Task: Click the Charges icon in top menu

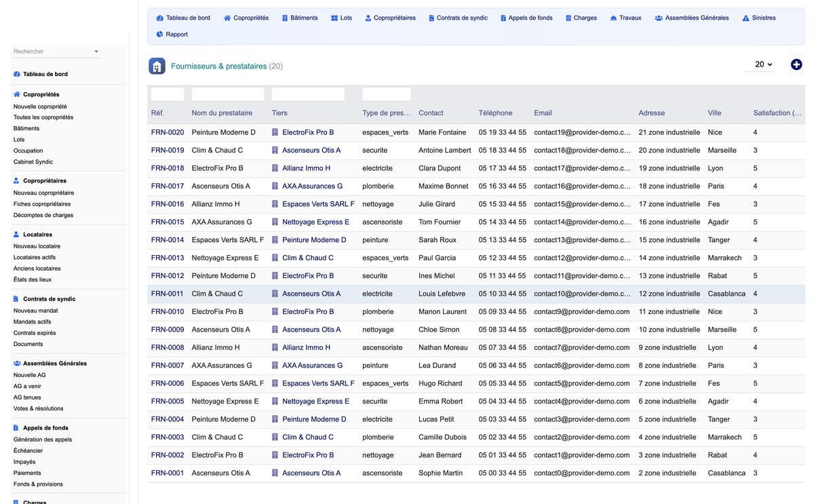Action: [x=568, y=18]
